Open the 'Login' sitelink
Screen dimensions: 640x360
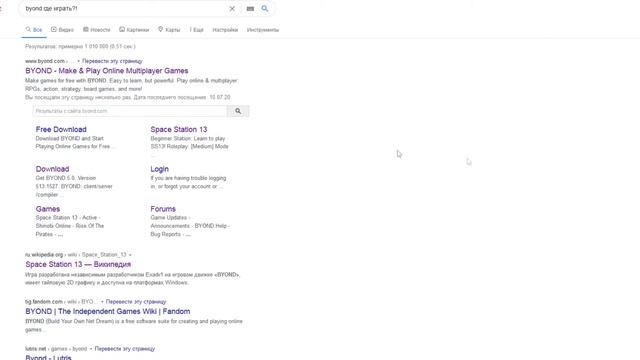point(159,169)
